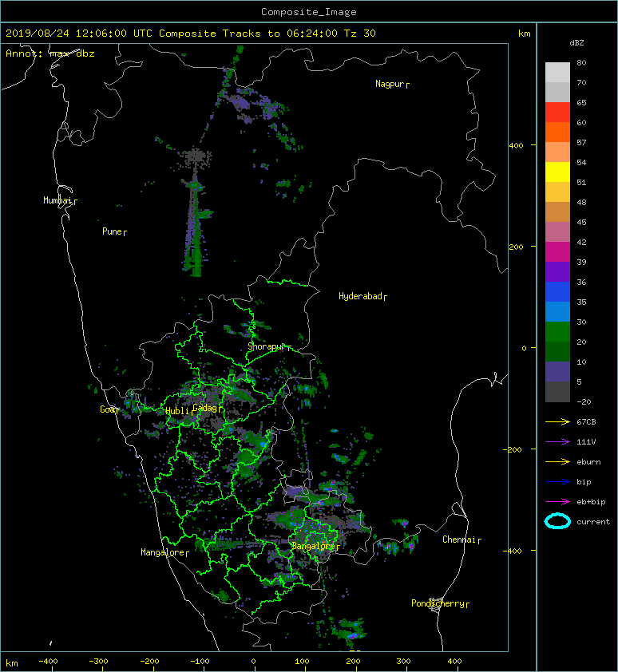The height and width of the screenshot is (672, 618).
Task: Click the red 65 dBZ color swatch
Action: (x=557, y=112)
